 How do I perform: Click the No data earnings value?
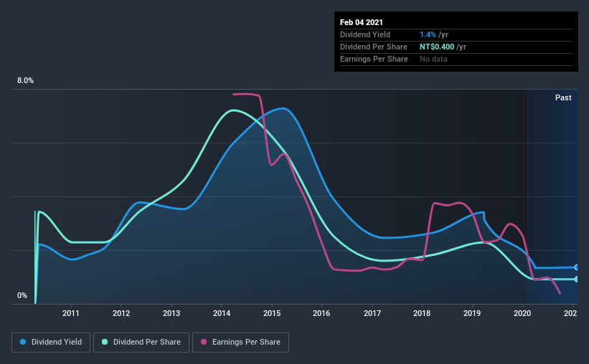click(433, 59)
